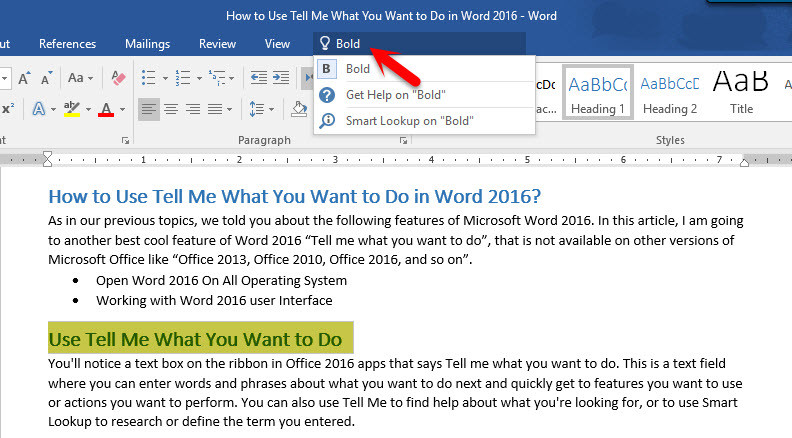The width and height of the screenshot is (792, 438).
Task: Click the Smart Lookup magnifier icon
Action: point(327,120)
